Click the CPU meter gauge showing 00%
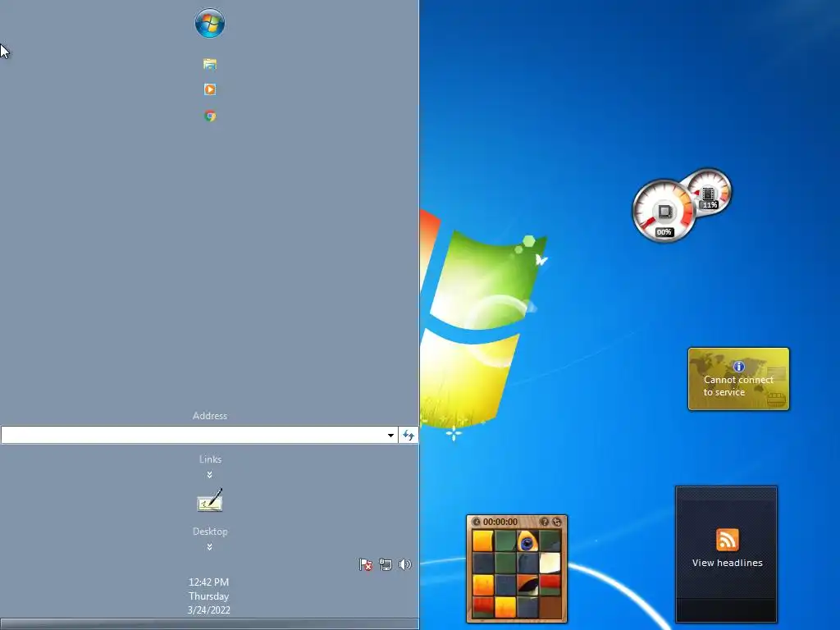The height and width of the screenshot is (630, 840). (x=663, y=211)
